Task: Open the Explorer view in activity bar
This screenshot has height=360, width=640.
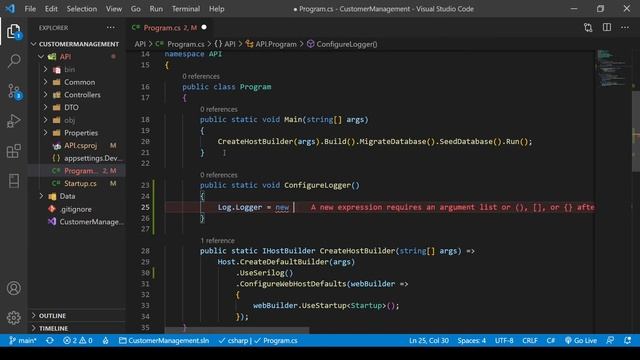Action: tap(13, 31)
